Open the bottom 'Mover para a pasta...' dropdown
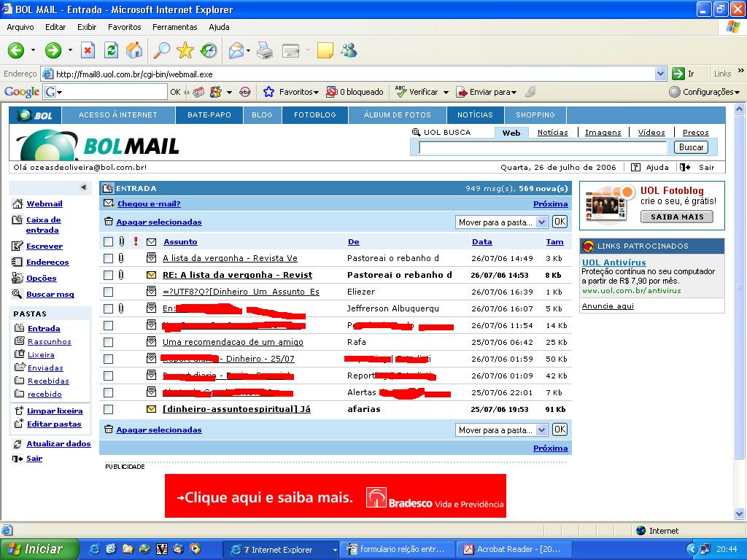This screenshot has height=560, width=747. coord(501,430)
